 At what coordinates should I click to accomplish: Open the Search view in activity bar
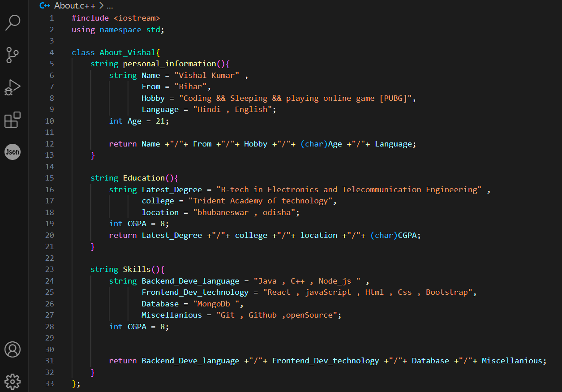(x=13, y=22)
